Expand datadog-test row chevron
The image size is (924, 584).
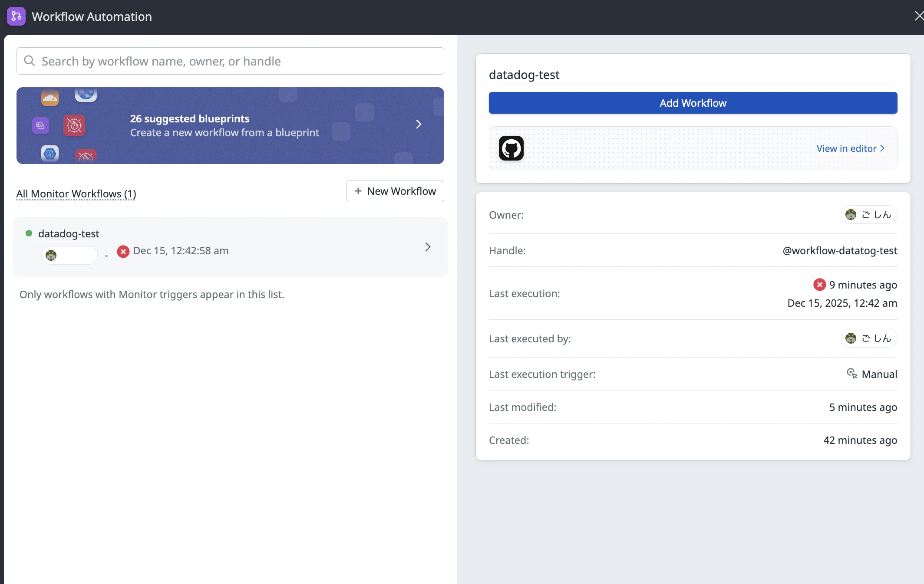tap(428, 247)
